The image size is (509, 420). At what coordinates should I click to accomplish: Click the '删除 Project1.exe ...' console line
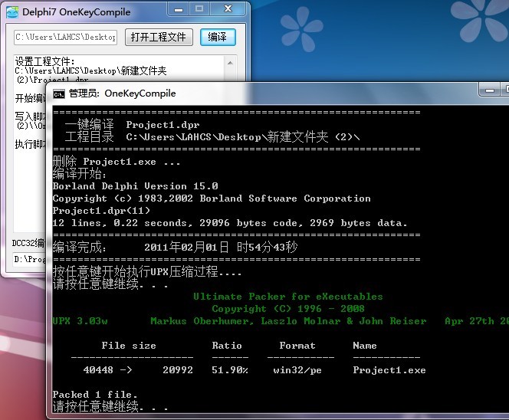pyautogui.click(x=117, y=161)
